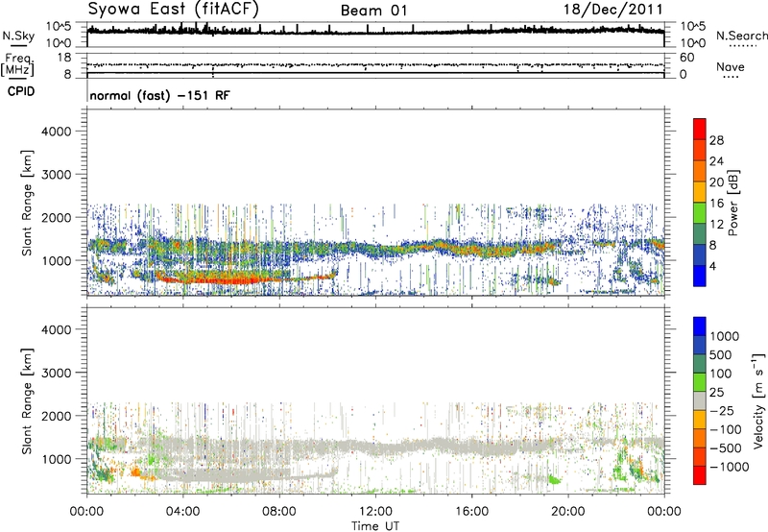Click the 'Slant Range [km]' label of the power panel
768x532 pixels.
point(27,203)
